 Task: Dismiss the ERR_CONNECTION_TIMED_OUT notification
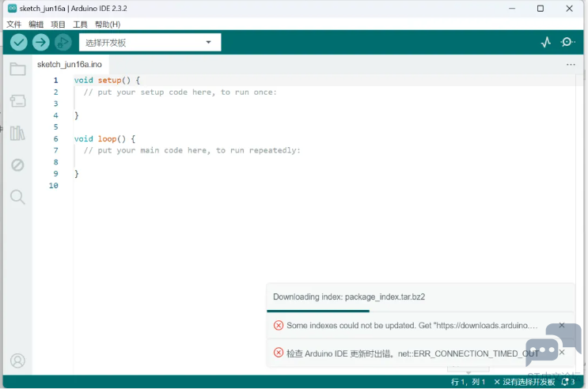pyautogui.click(x=562, y=353)
